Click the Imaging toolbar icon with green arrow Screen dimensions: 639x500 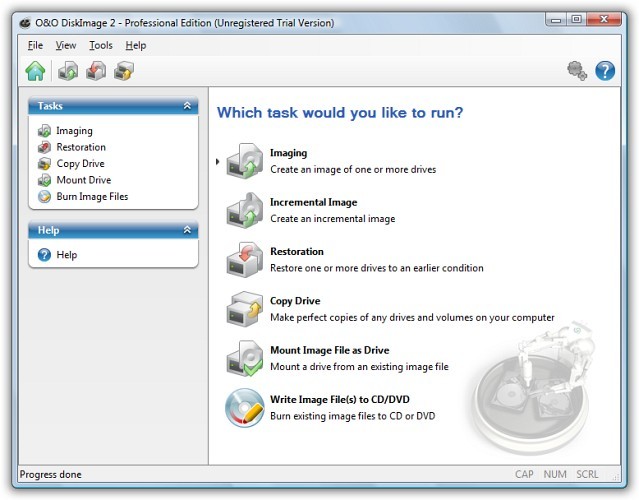pos(68,71)
